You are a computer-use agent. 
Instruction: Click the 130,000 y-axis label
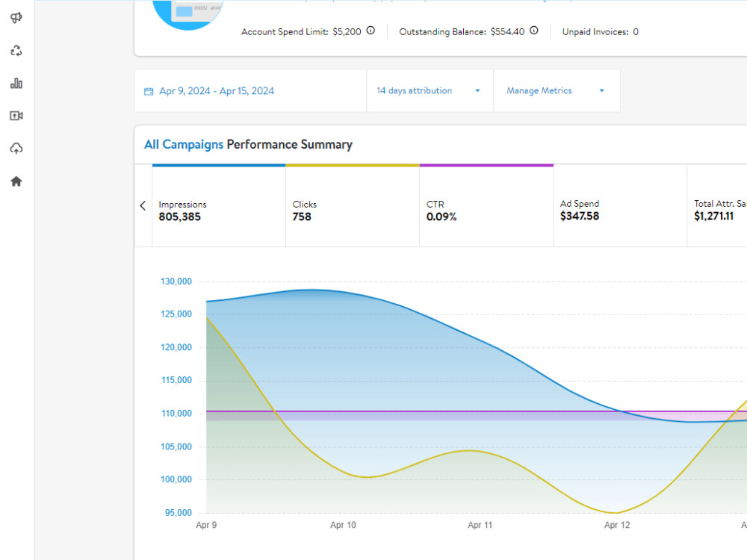coord(176,281)
